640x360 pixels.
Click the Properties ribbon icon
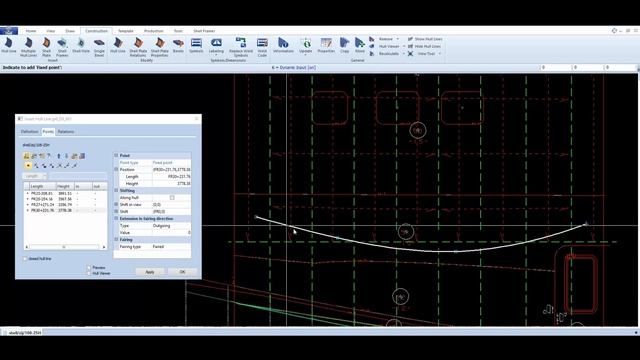(326, 46)
